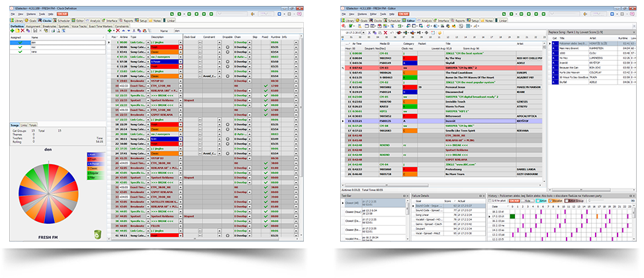This screenshot has height=278, width=644.
Task: Click the blue move-down arrow in the clock element toolbar
Action: point(128,31)
